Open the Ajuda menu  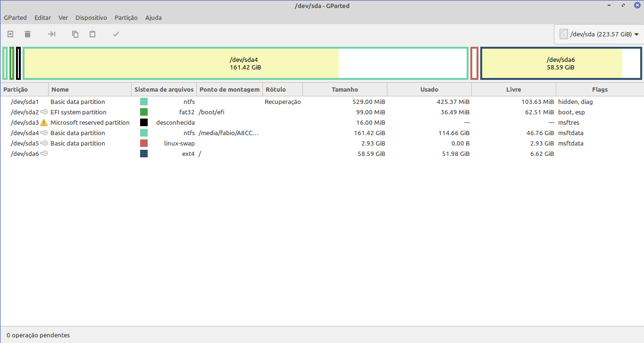pos(153,17)
